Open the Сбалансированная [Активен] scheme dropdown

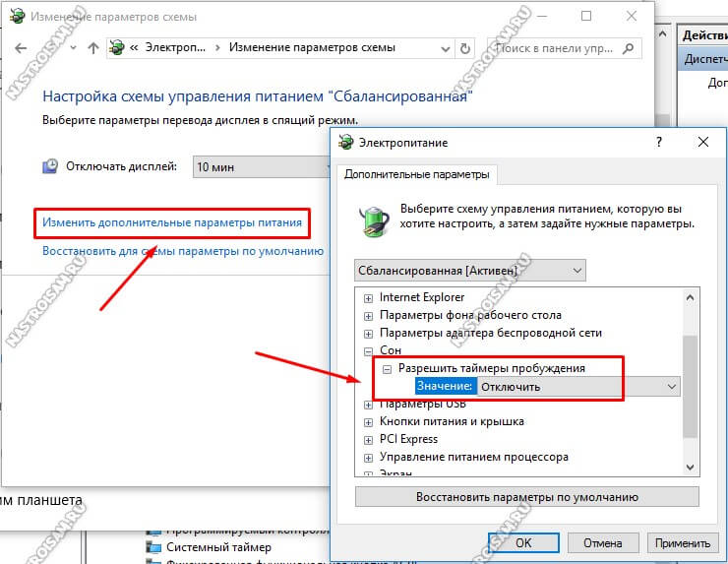pyautogui.click(x=470, y=271)
